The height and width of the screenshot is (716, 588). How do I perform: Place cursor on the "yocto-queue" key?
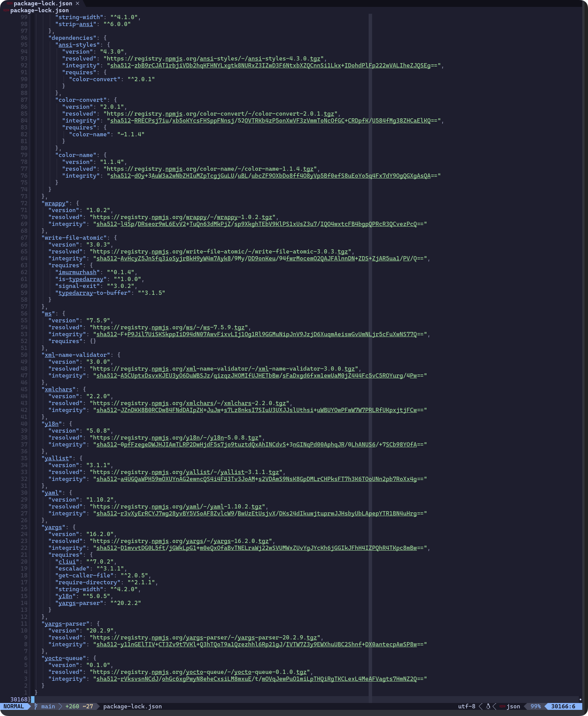click(x=64, y=658)
